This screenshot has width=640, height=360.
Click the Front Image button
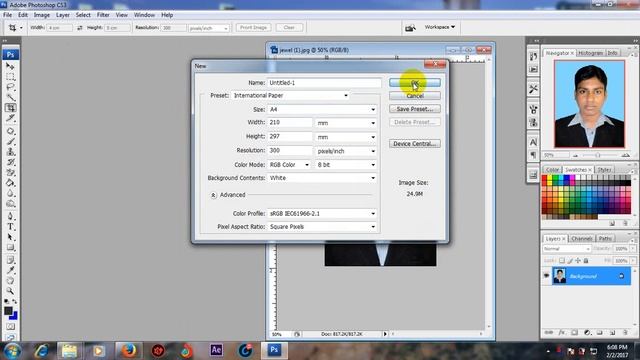[253, 27]
